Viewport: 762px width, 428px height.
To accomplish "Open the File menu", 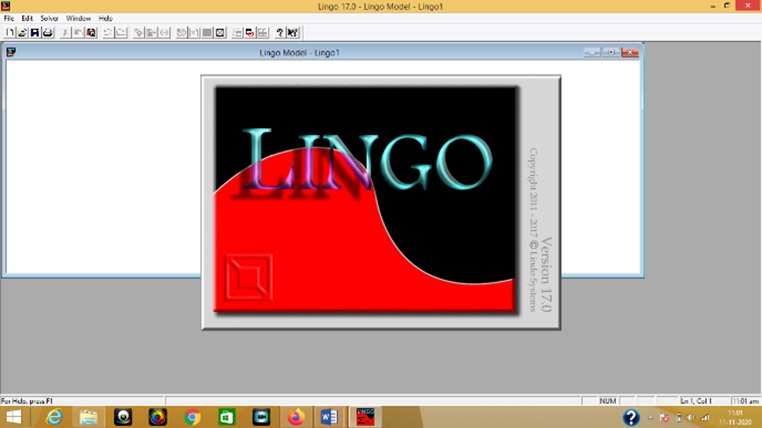I will [x=9, y=18].
